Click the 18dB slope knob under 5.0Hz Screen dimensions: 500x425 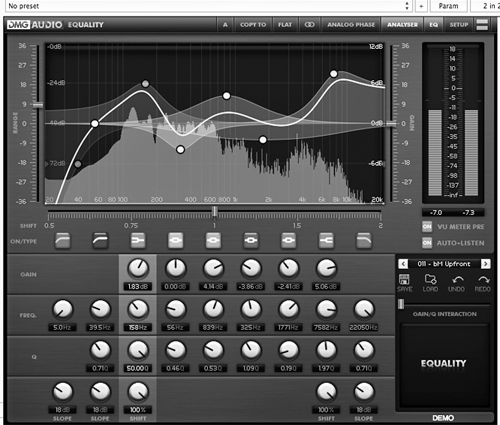[63, 391]
